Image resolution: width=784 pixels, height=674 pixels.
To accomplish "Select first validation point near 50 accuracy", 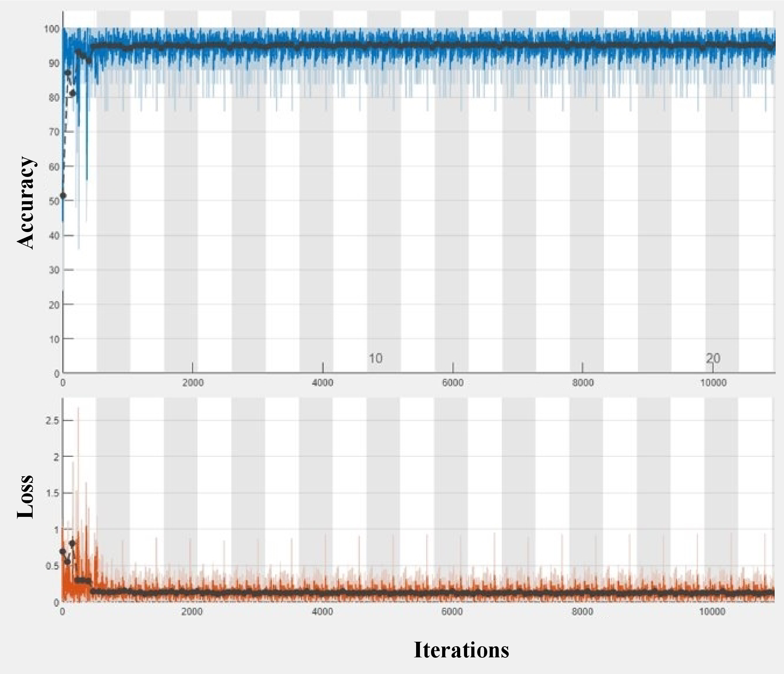I will (63, 196).
